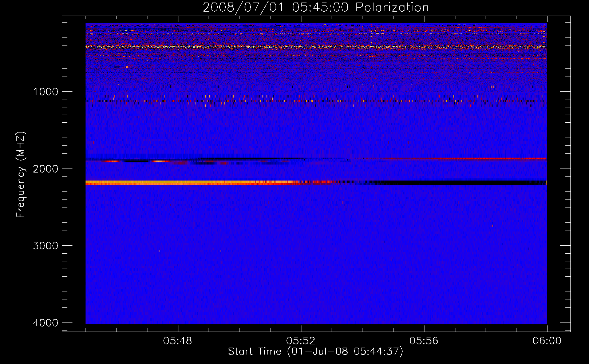Click the 05:48 time tick label
This screenshot has width=589, height=364.
pos(178,341)
